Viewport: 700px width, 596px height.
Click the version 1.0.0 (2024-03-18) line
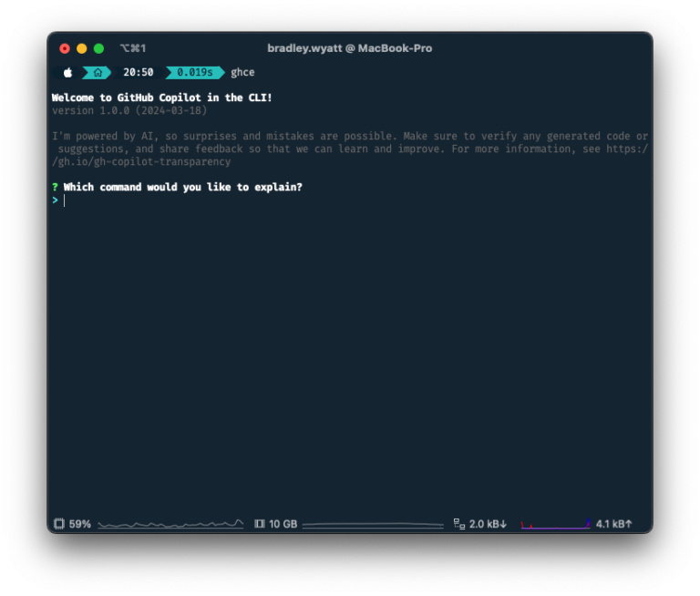coord(129,110)
